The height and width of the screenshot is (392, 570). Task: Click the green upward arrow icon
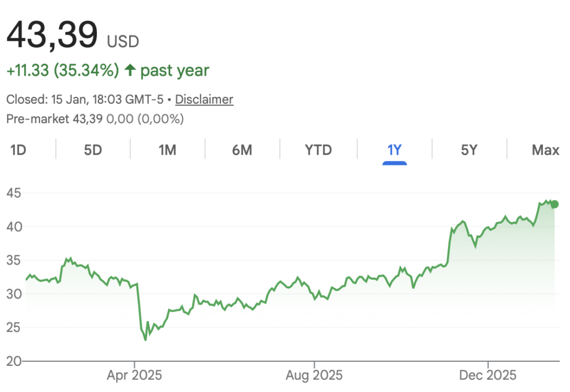(x=130, y=71)
